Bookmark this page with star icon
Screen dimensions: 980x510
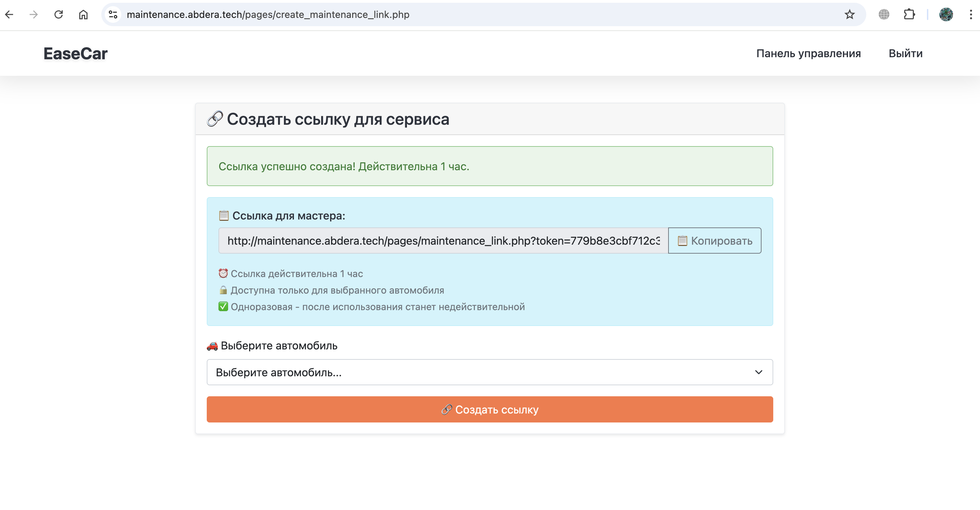pos(849,14)
